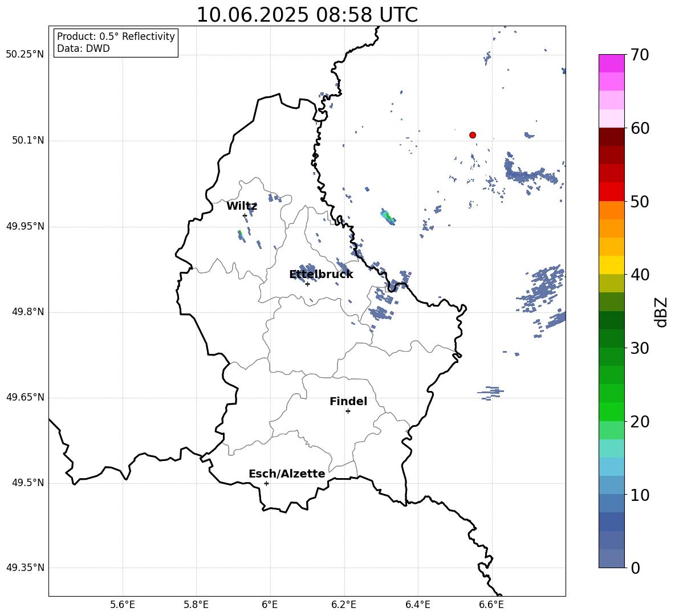The width and height of the screenshot is (675, 616).
Task: Pick the slate-blue swatch just above 0 dBZ
Action: tap(611, 558)
